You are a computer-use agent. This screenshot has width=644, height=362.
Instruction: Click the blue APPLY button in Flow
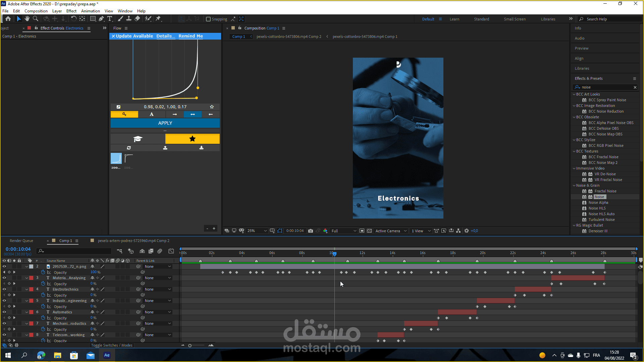point(165,123)
